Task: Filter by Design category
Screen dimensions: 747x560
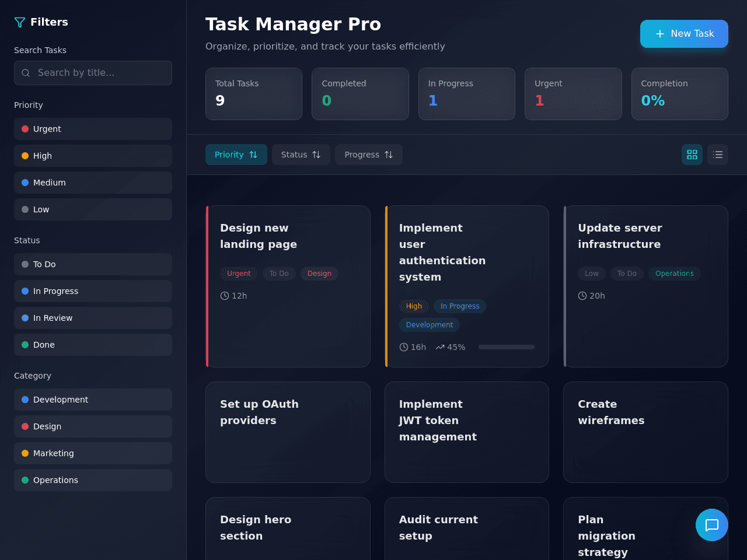Action: click(x=93, y=426)
